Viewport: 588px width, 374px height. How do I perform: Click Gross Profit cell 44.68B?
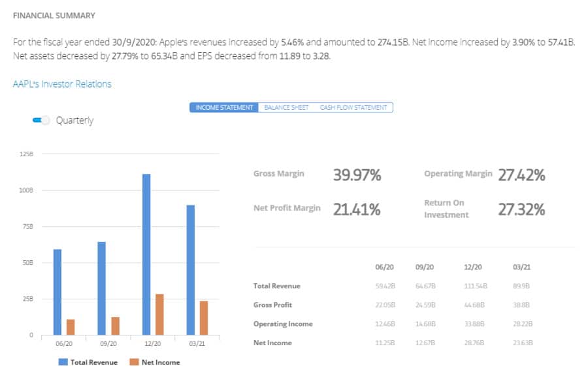474,305
